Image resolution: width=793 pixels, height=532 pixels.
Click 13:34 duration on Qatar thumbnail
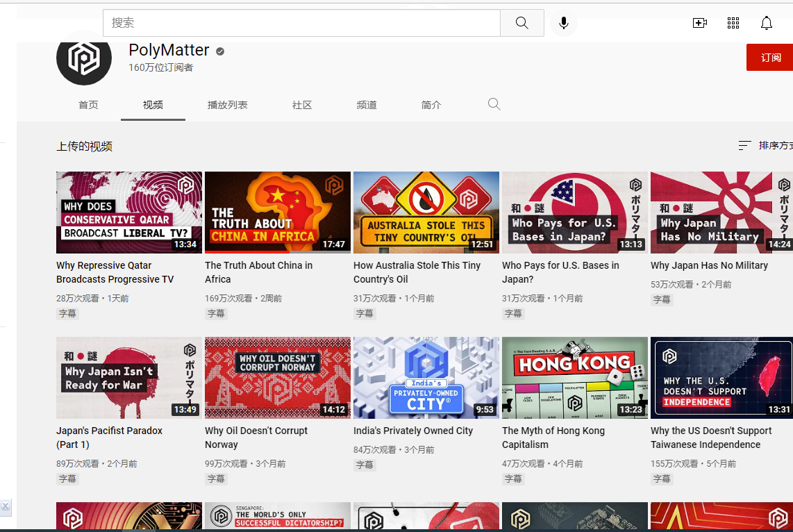pos(185,244)
